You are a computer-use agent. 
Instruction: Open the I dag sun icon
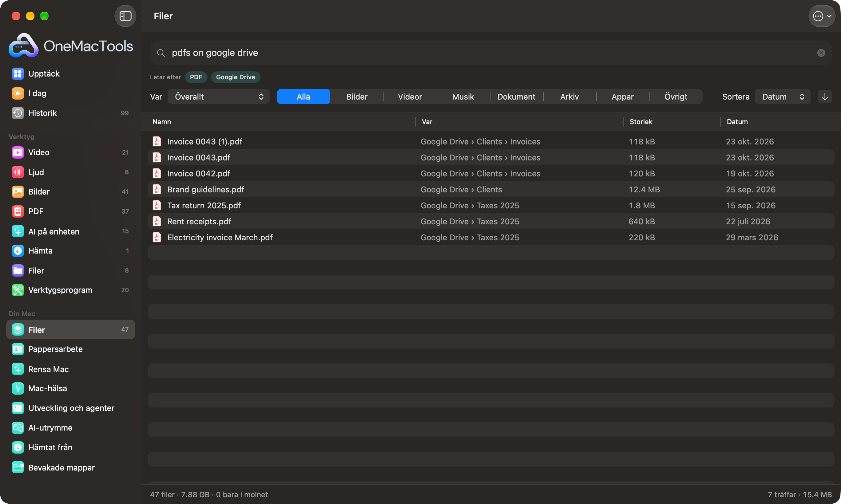(x=18, y=93)
